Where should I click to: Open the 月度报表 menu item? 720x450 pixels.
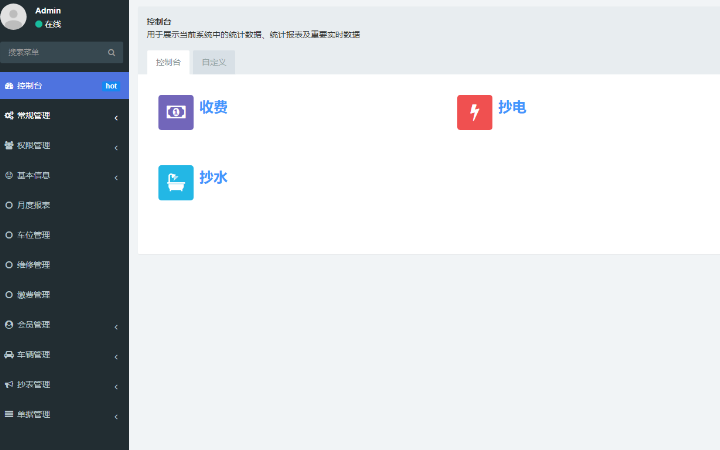click(33, 205)
